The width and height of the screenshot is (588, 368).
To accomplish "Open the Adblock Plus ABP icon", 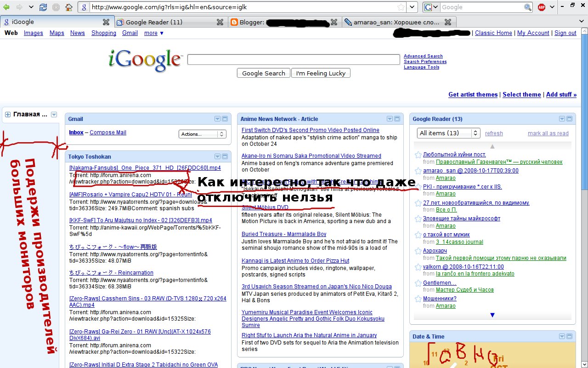I will [542, 7].
